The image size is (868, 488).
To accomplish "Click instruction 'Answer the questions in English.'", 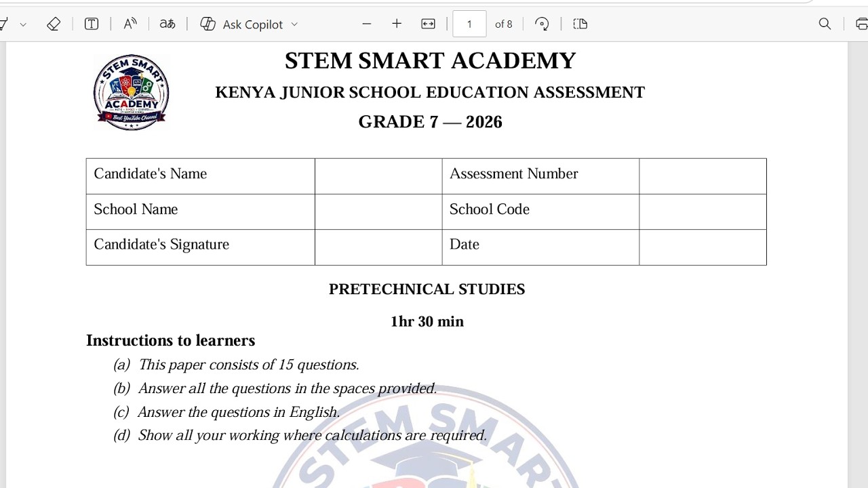I will click(239, 412).
